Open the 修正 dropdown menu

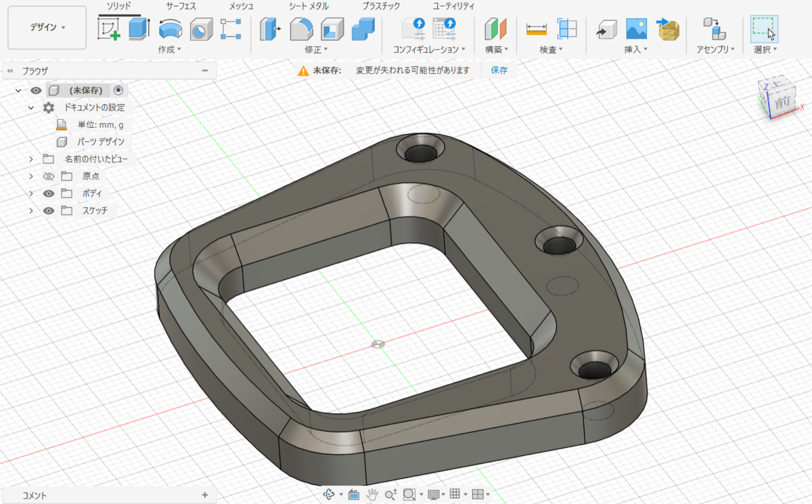point(316,49)
